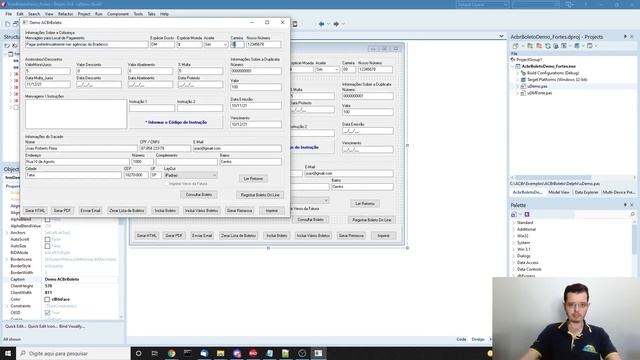Click the terminal icon in the taskbar
Screen dimensions: 640x360
(x=188, y=353)
